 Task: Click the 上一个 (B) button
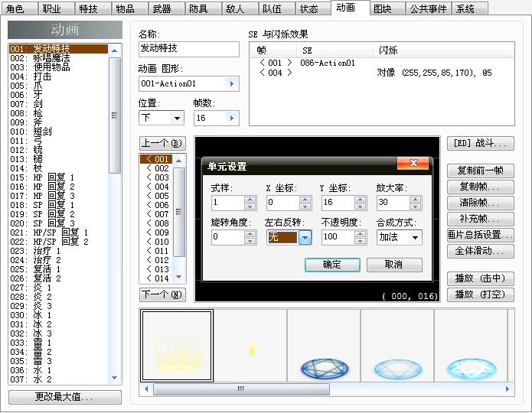162,143
